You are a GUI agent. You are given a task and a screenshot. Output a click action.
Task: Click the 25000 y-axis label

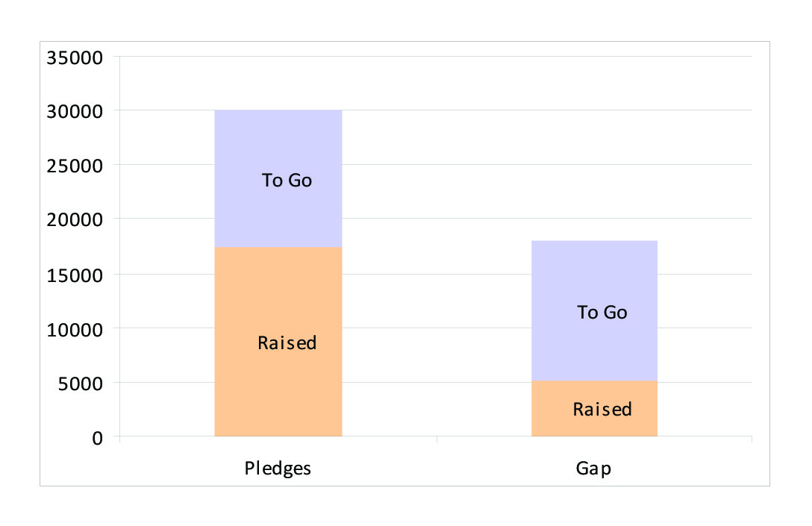tap(75, 166)
